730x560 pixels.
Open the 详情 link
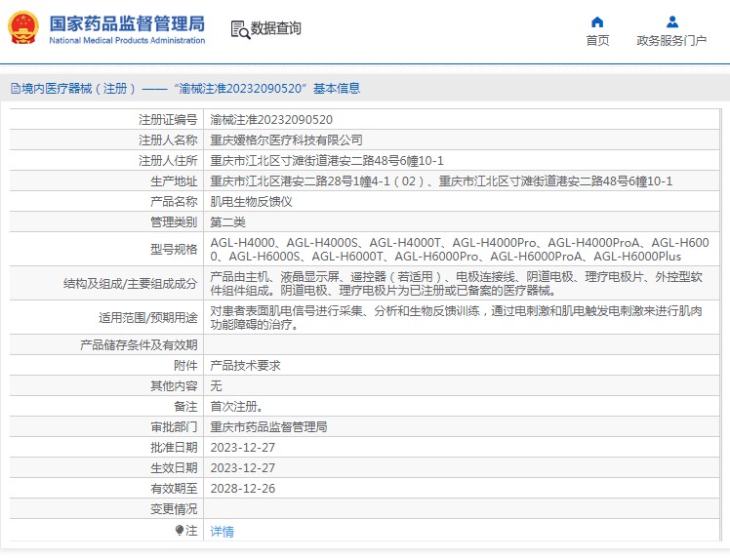pos(223,531)
